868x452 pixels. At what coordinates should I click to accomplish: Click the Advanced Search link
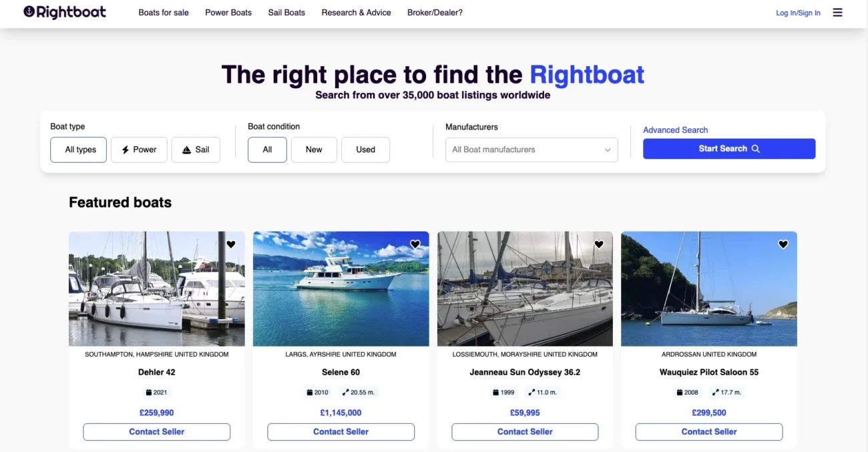pyautogui.click(x=675, y=130)
